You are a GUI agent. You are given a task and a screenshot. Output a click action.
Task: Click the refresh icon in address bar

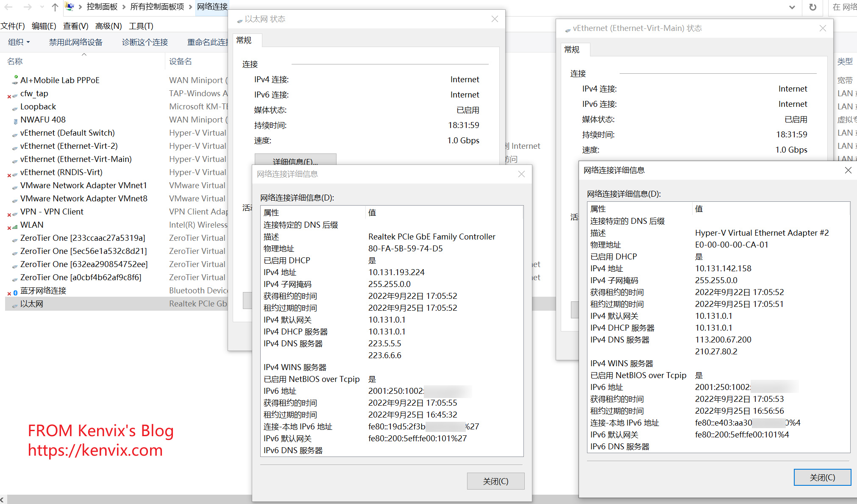(812, 7)
